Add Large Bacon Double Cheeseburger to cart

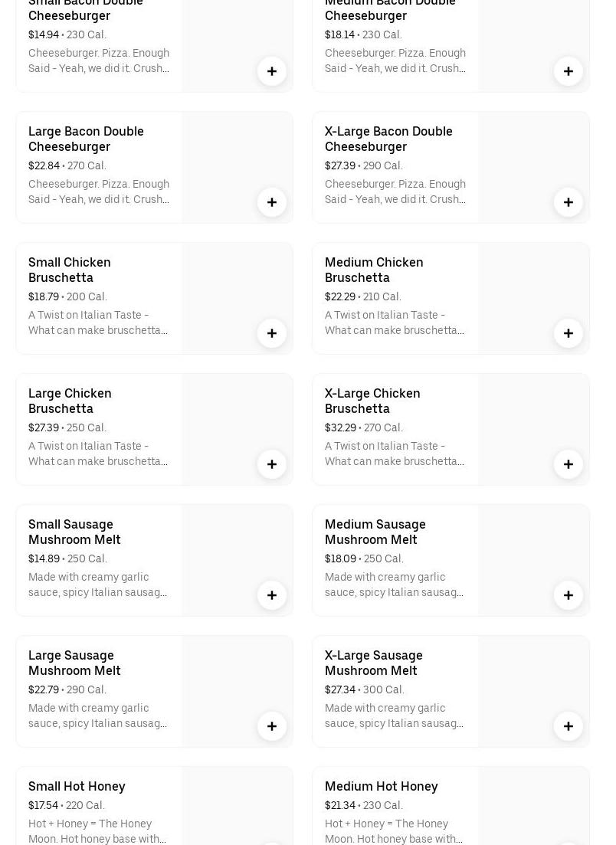(272, 202)
